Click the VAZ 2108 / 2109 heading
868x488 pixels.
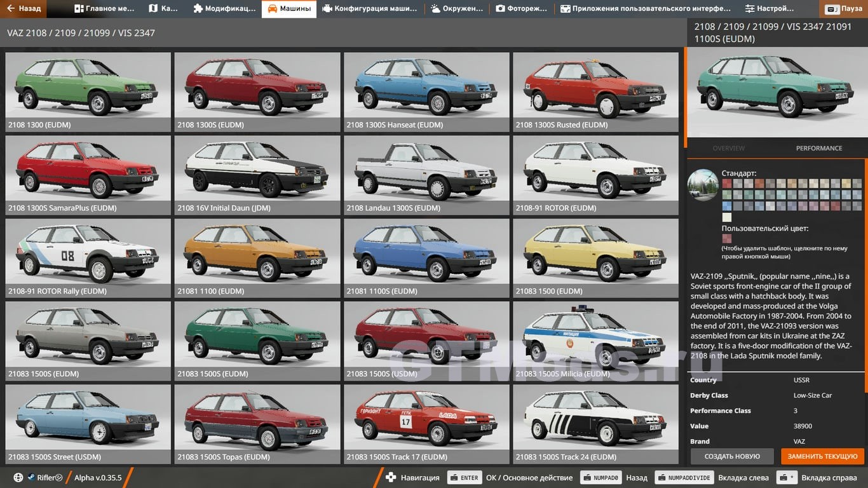pyautogui.click(x=81, y=33)
